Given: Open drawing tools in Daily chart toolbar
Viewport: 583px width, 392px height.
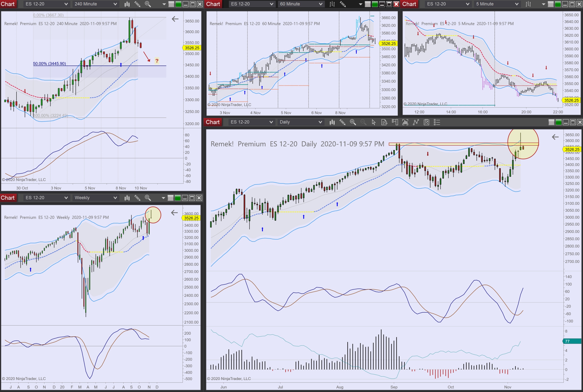Looking at the screenshot, I should click(x=342, y=122).
